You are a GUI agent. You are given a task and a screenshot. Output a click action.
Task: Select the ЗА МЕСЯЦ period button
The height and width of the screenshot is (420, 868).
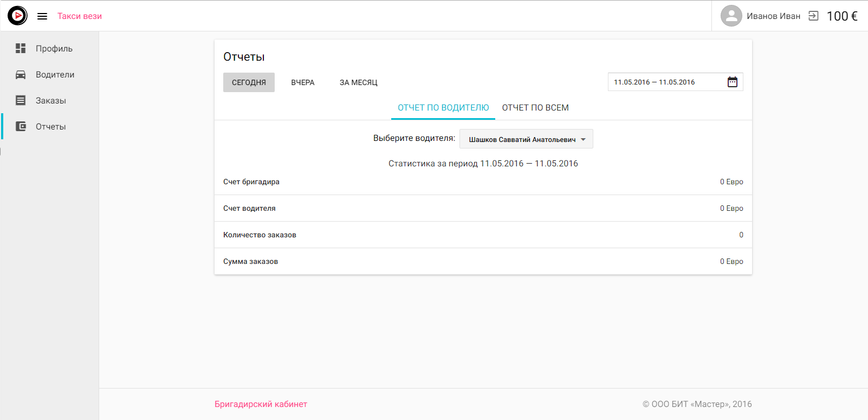click(358, 82)
